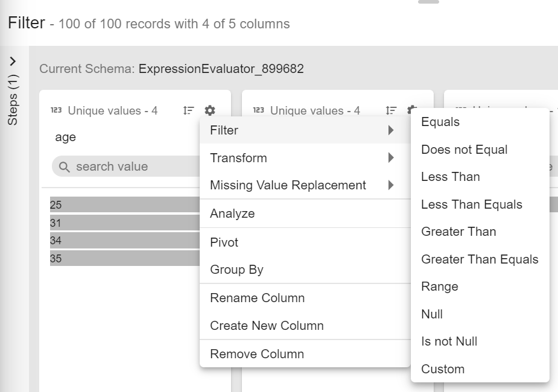The width and height of the screenshot is (558, 392).
Task: Choose the Range filter option
Action: pos(439,286)
